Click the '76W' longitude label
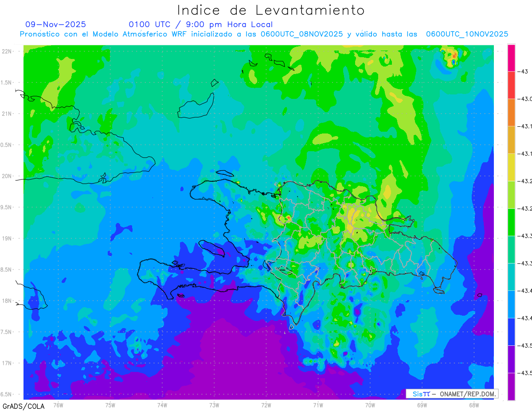 tap(58, 405)
